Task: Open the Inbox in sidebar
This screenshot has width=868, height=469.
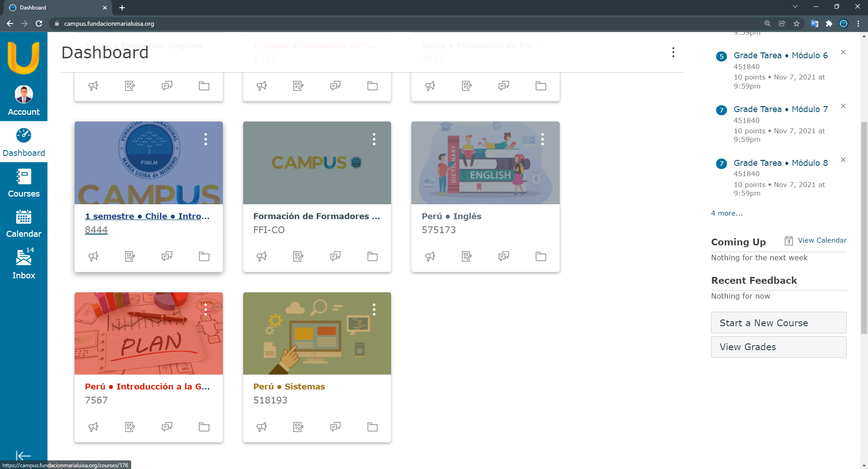Action: click(24, 264)
